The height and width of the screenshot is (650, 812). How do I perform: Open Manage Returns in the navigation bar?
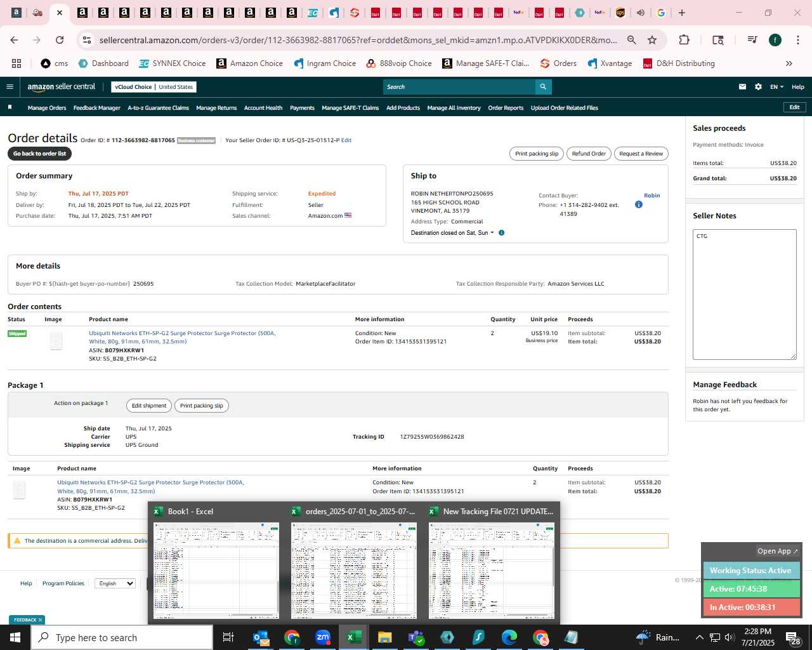pos(216,108)
